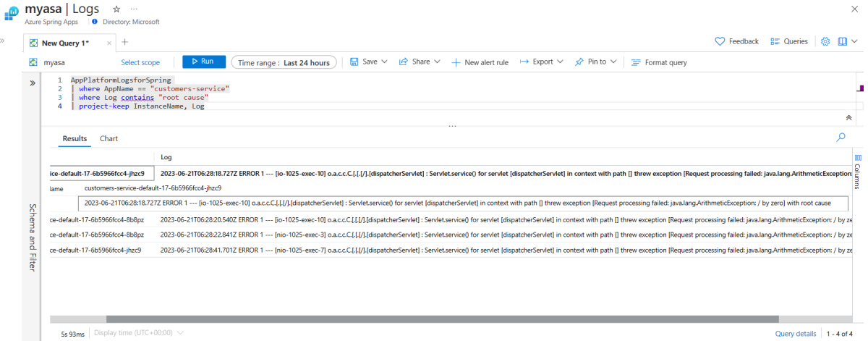
Task: Open Feedback with the heart icon
Action: tap(737, 41)
